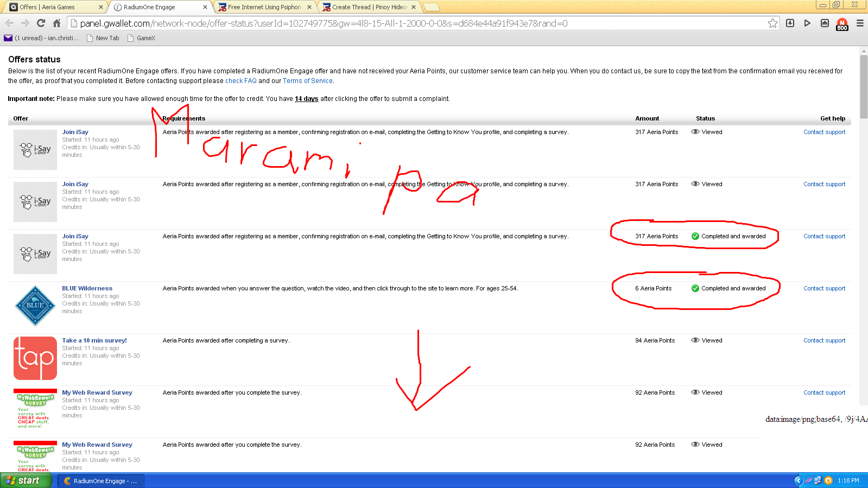
Task: Click the BLUE Wilderness diamond logo thumbnail
Action: coord(35,306)
